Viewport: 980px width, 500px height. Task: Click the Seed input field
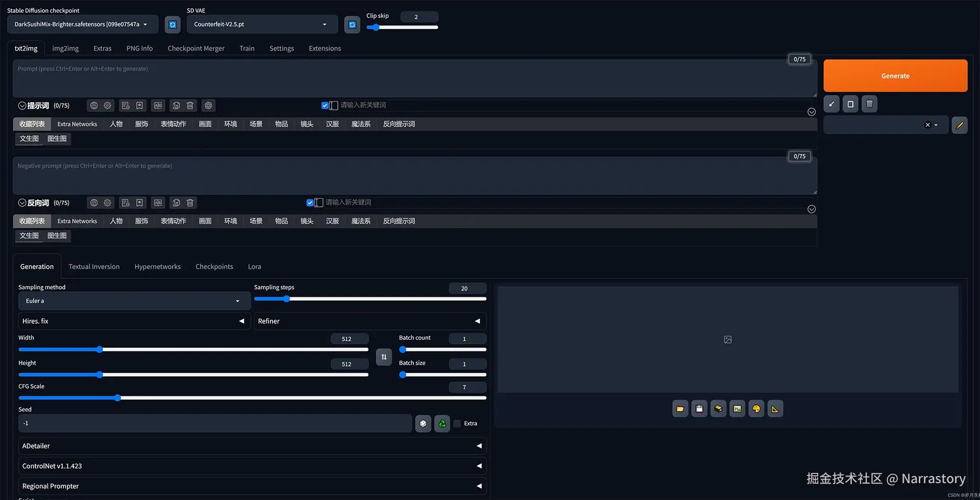click(x=215, y=423)
